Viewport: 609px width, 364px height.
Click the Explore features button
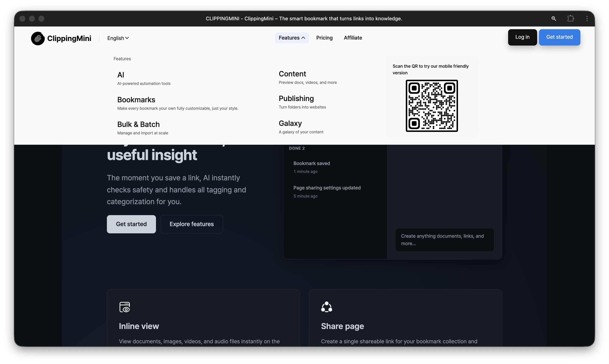191,224
